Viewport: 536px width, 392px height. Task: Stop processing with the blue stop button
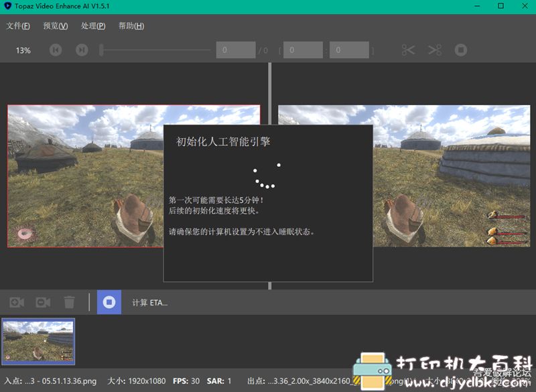click(109, 302)
